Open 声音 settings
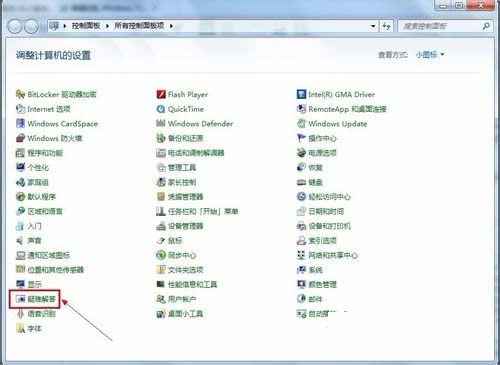Screen dimensions: 500x365 [x=29, y=241]
